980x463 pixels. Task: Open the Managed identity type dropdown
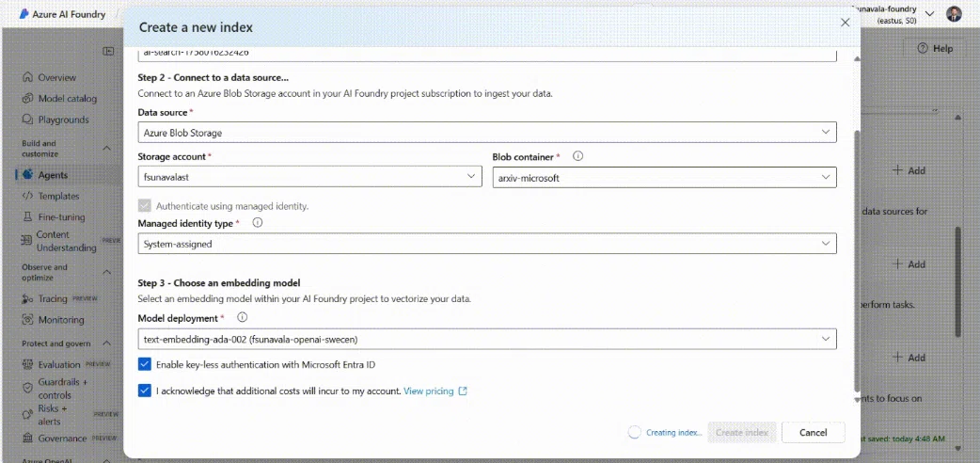[487, 244]
